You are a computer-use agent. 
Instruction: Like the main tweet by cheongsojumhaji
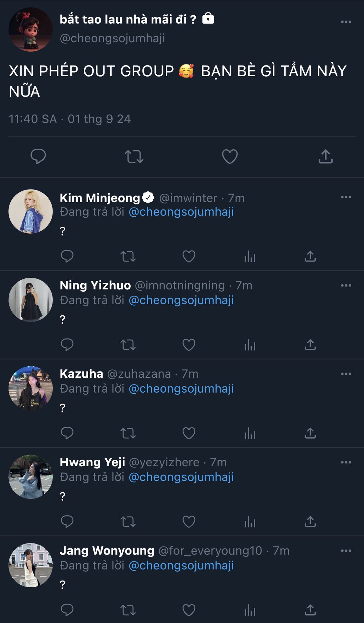pos(230,156)
